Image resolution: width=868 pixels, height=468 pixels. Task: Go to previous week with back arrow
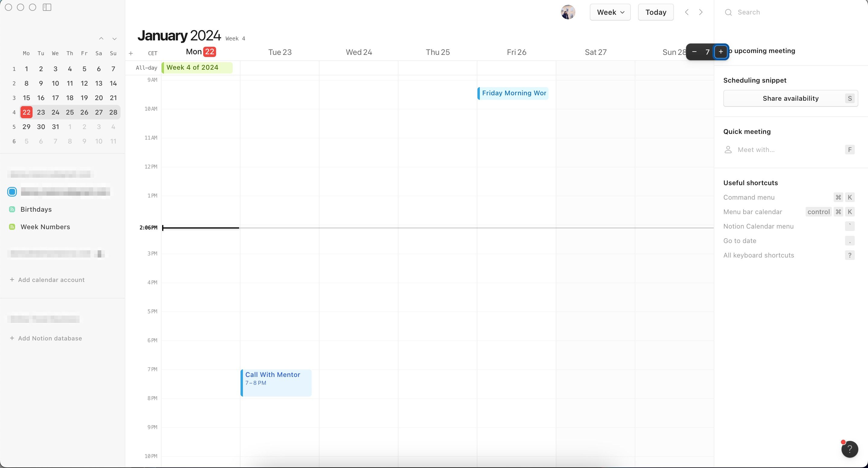[686, 12]
